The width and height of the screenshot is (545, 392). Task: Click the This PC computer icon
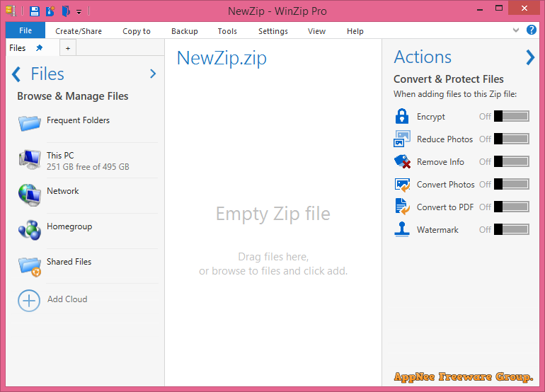coord(30,159)
